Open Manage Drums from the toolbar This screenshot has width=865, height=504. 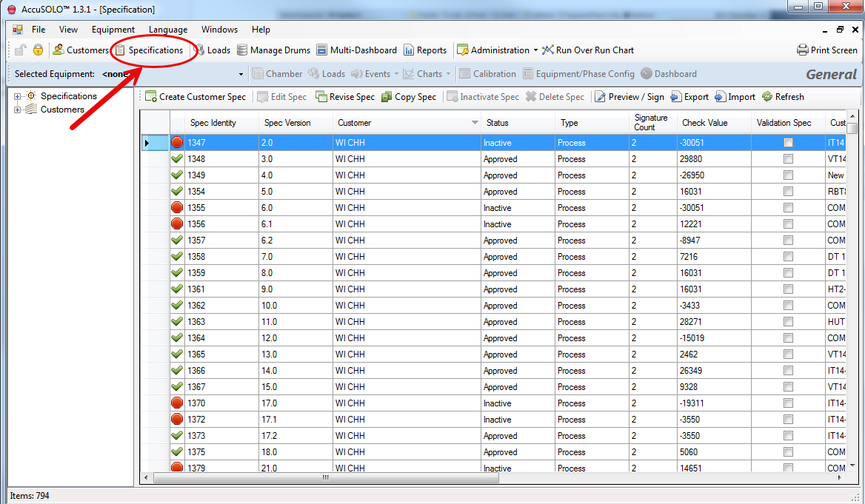coord(242,50)
